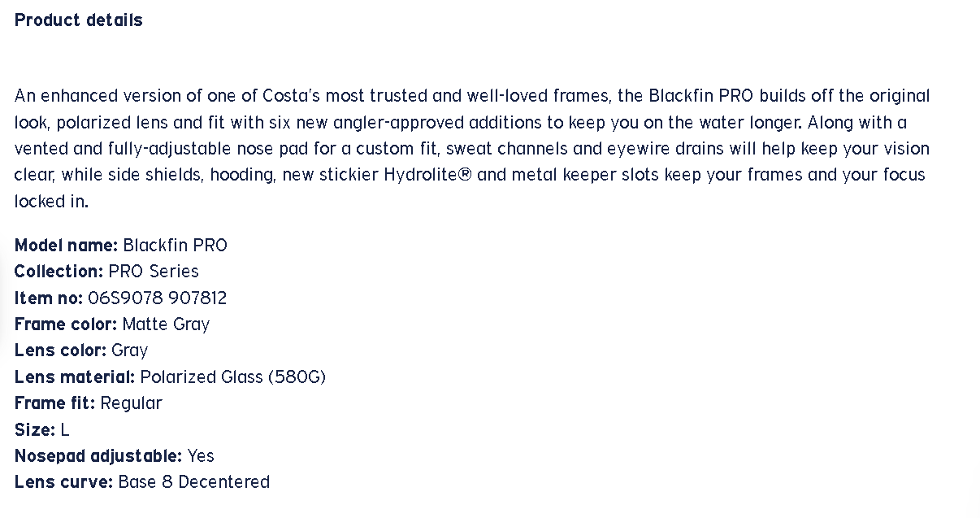Image resolution: width=980 pixels, height=518 pixels.
Task: Click the Nosepad adjustable label
Action: (x=98, y=456)
